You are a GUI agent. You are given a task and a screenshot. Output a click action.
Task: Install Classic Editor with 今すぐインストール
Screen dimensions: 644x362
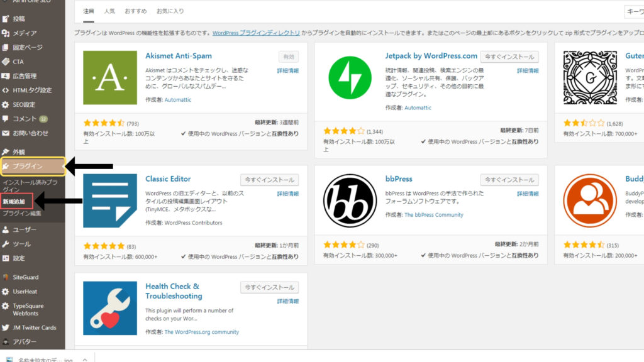point(269,180)
